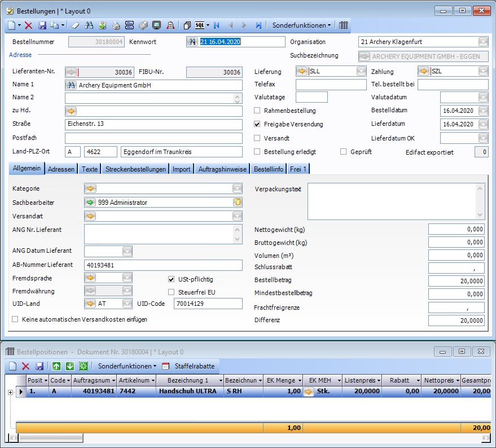
Task: Toggle the Steuerfrei EU checkbox
Action: click(172, 292)
